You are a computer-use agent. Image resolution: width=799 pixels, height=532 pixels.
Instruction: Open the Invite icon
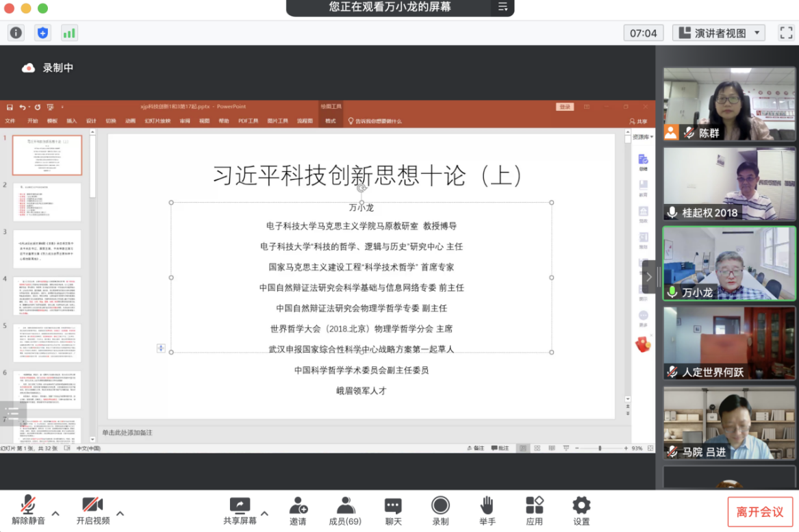click(298, 511)
